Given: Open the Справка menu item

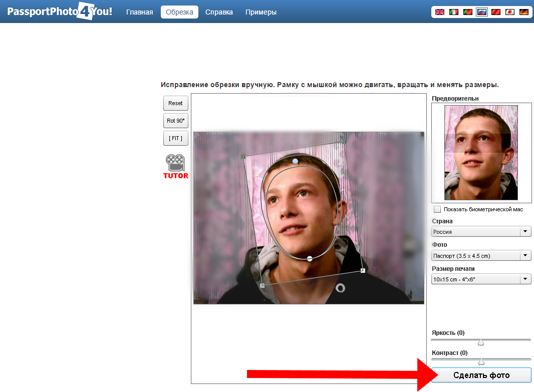Looking at the screenshot, I should [219, 12].
